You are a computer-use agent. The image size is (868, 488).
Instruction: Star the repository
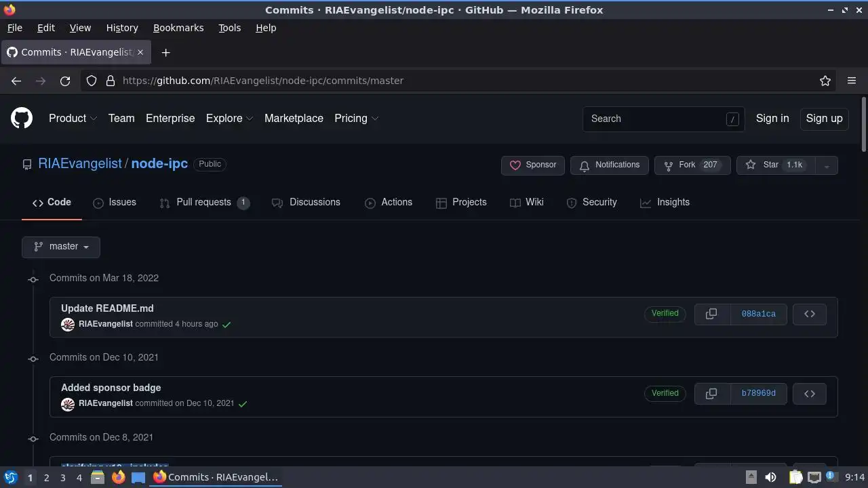(776, 165)
